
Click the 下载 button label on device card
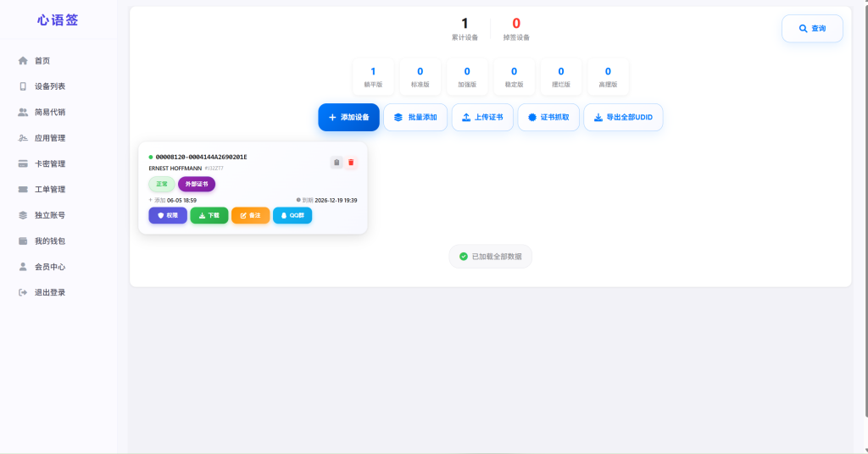point(214,216)
